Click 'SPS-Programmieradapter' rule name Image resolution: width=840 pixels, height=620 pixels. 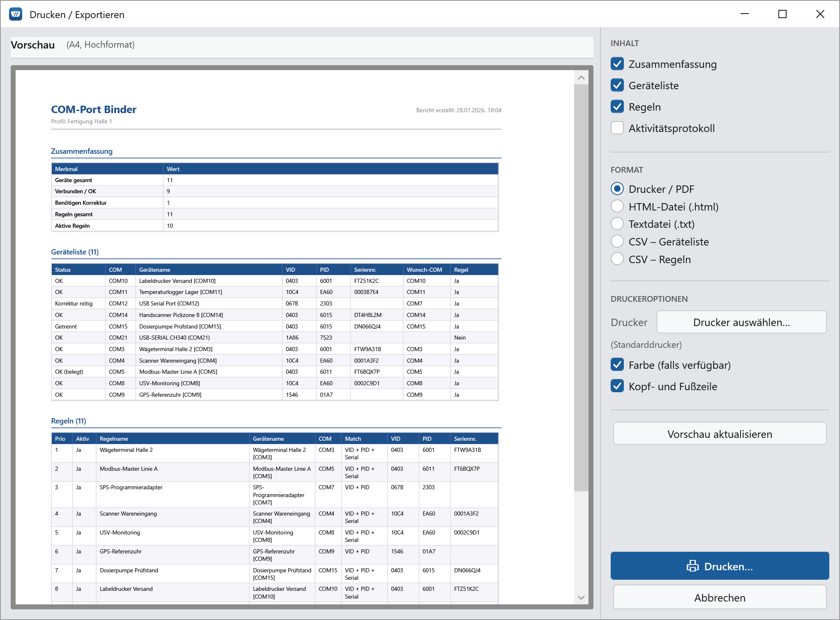click(131, 487)
